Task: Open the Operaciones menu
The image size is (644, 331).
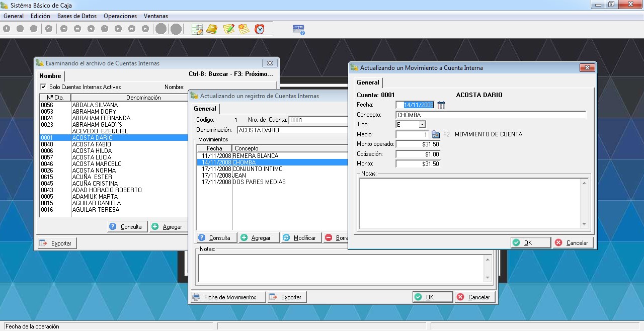Action: point(120,16)
